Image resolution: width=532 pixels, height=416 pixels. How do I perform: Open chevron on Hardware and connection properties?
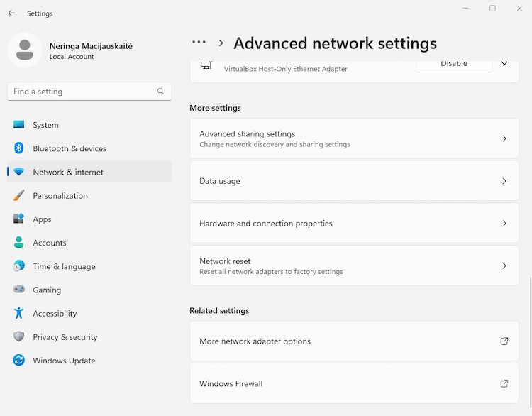[x=504, y=223]
